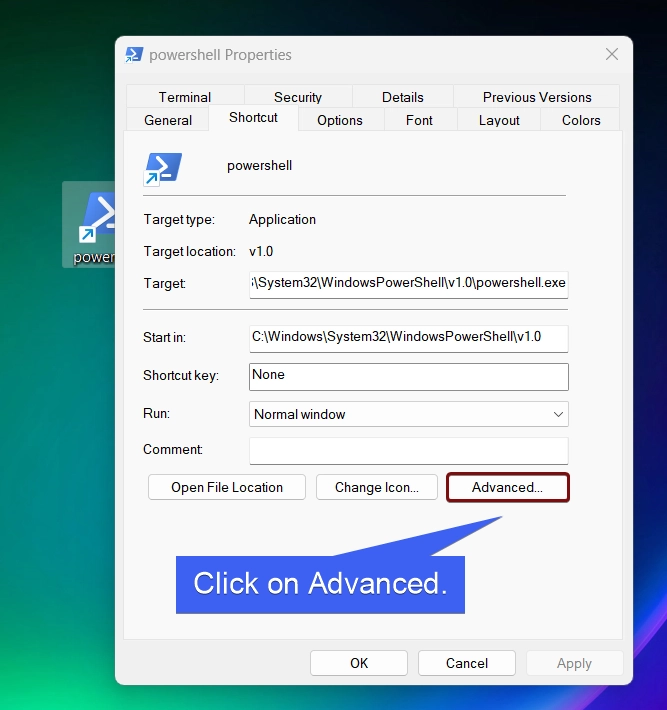Click the 'Target type:' label

point(179,220)
